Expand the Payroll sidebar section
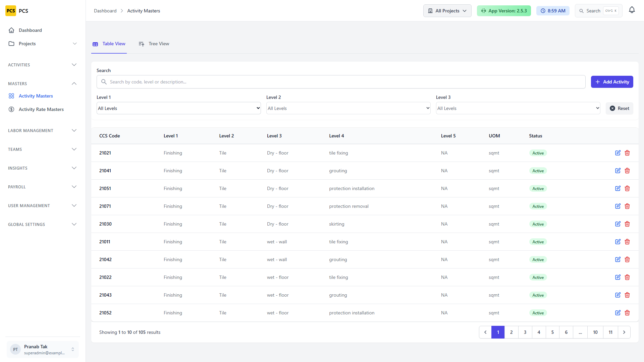Screen dimensions: 644x362 (43, 187)
